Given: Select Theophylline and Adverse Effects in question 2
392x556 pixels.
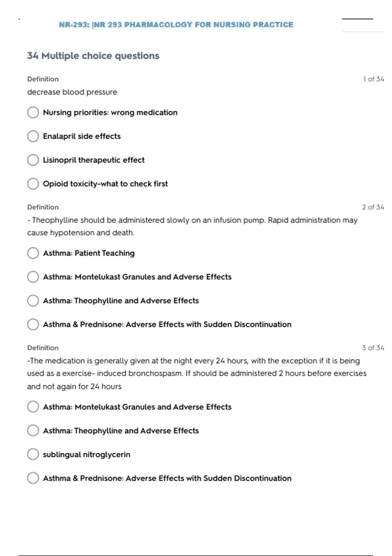Looking at the screenshot, I should click(33, 301).
